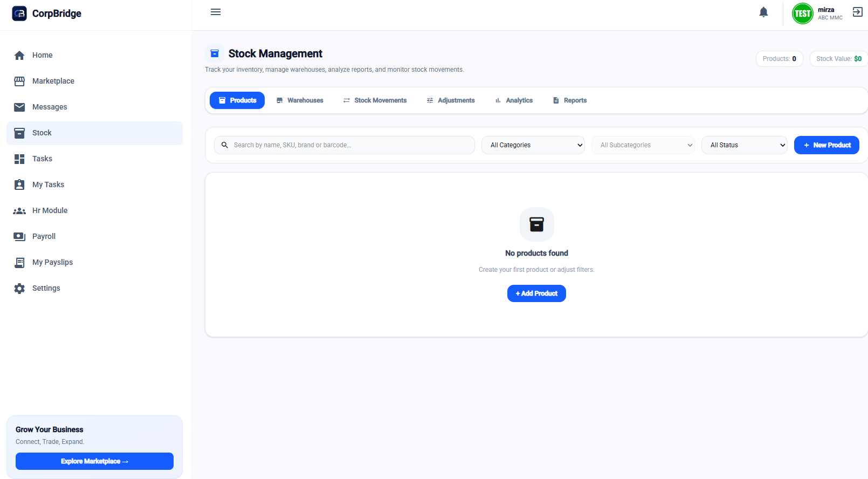Click the Add Product button
The image size is (868, 479).
pyautogui.click(x=536, y=293)
